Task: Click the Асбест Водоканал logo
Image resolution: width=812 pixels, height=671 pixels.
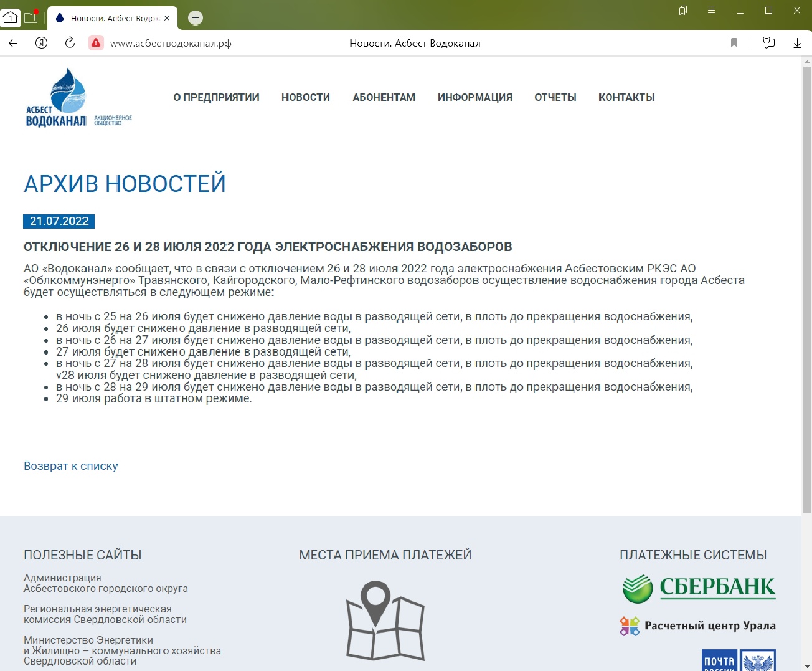Action: coord(78,98)
